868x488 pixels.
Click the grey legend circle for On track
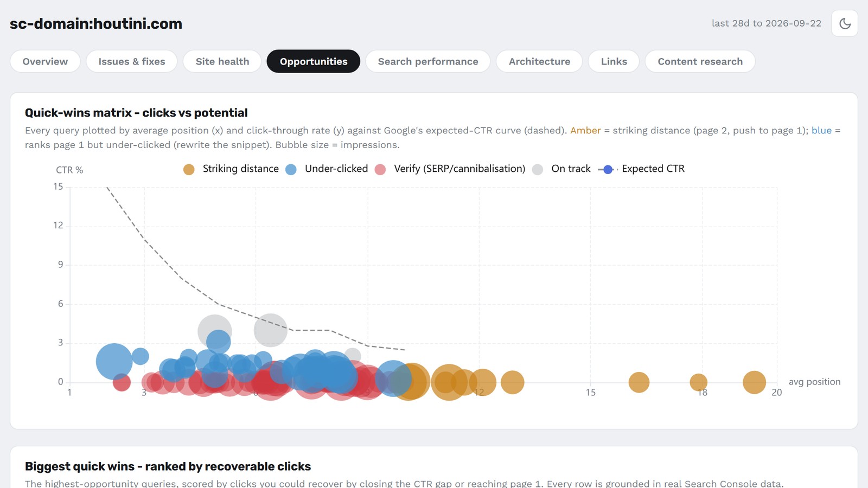click(538, 170)
